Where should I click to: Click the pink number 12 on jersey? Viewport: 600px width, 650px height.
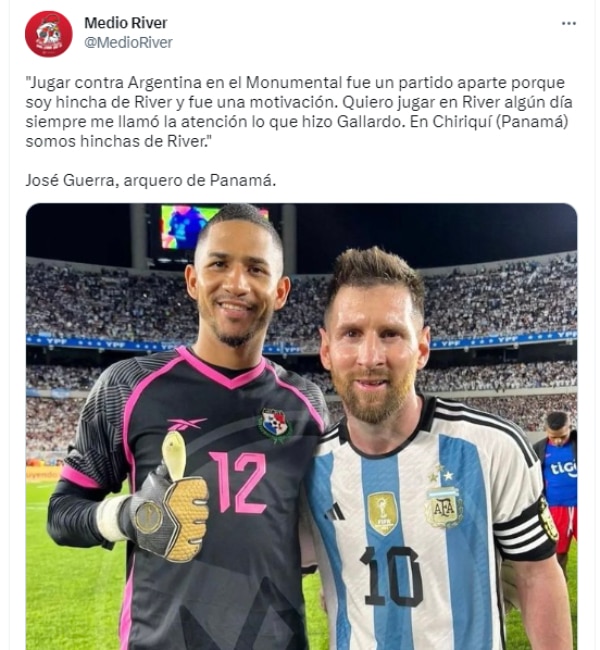pyautogui.click(x=238, y=482)
